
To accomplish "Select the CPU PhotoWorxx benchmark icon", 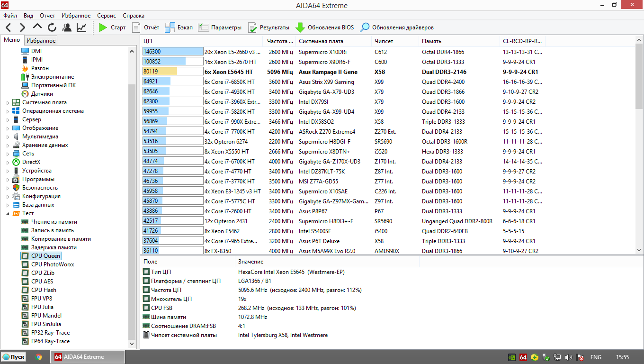I will coord(25,264).
